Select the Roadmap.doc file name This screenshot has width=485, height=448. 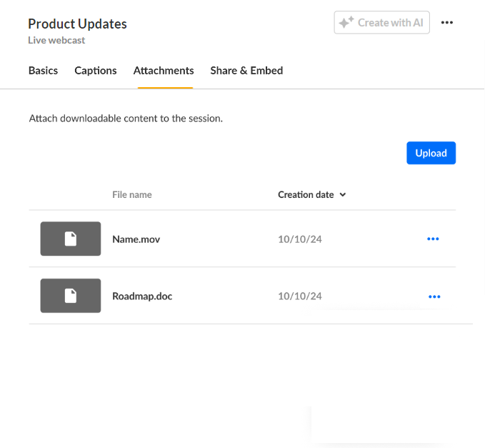(x=142, y=296)
